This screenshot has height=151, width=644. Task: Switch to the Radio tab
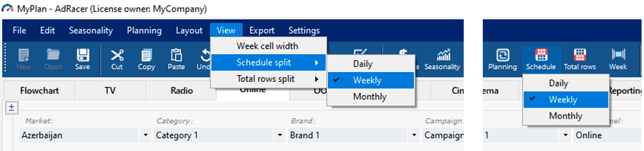click(x=181, y=90)
